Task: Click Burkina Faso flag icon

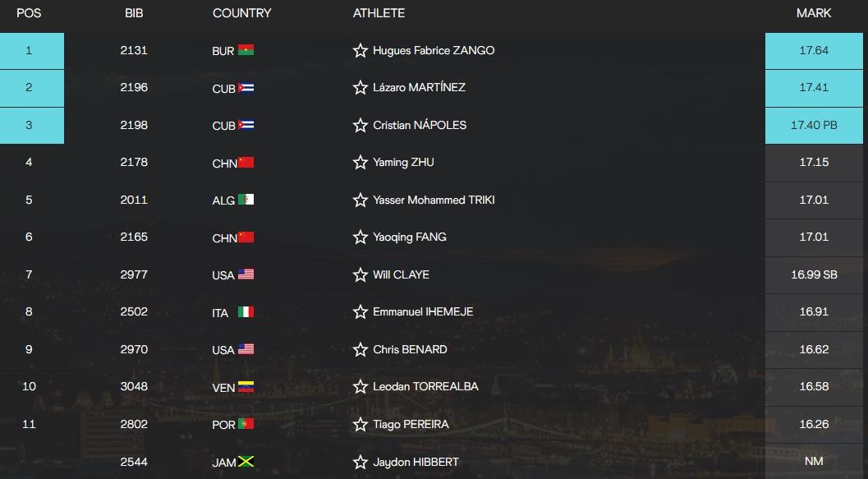Action: 246,50
